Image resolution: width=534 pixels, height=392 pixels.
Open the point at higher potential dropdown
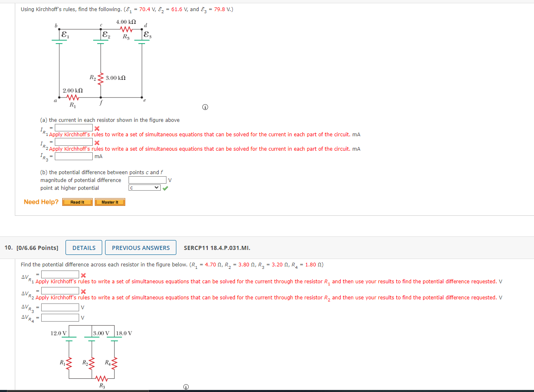[x=145, y=188]
